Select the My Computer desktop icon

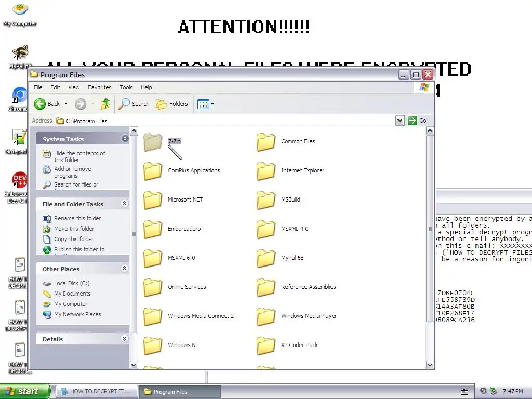point(20,14)
